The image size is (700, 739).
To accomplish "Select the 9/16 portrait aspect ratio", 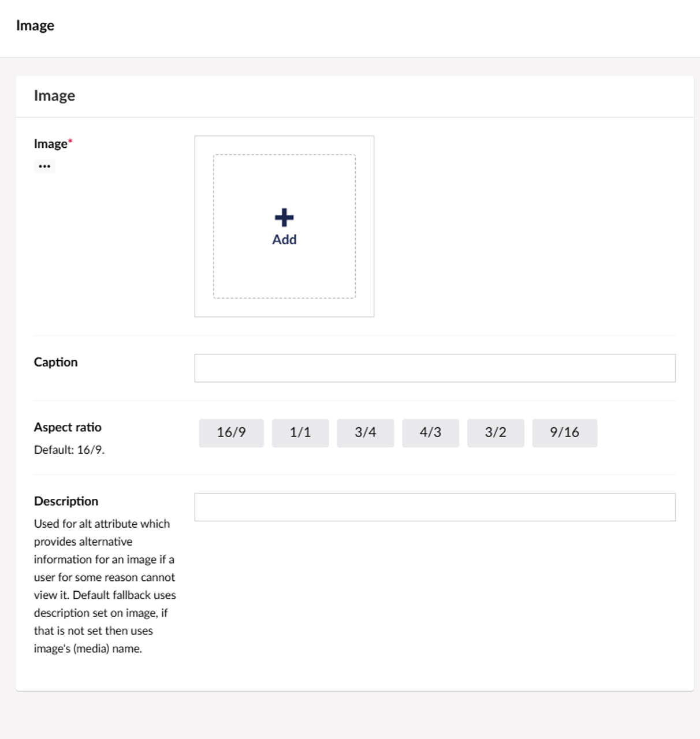I will [564, 432].
